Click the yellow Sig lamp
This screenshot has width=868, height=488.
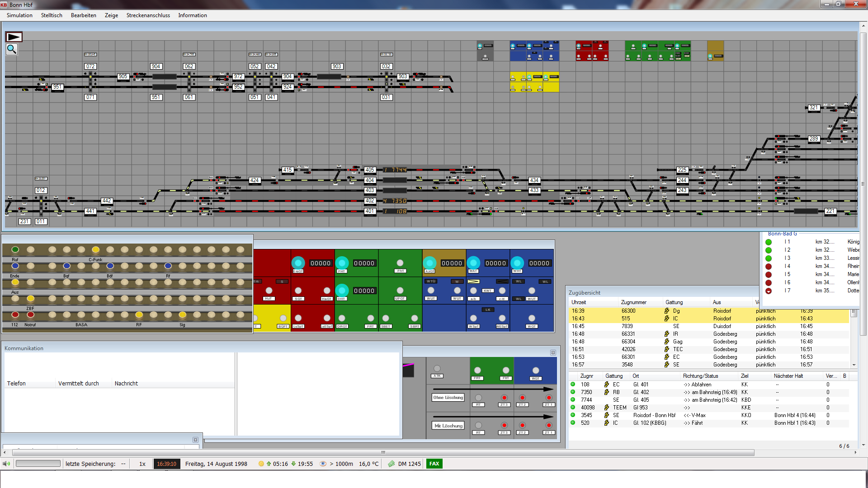point(182,314)
